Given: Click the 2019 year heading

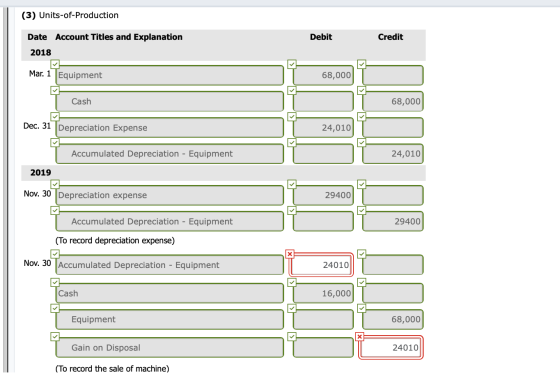Looking at the screenshot, I should click(x=41, y=173).
